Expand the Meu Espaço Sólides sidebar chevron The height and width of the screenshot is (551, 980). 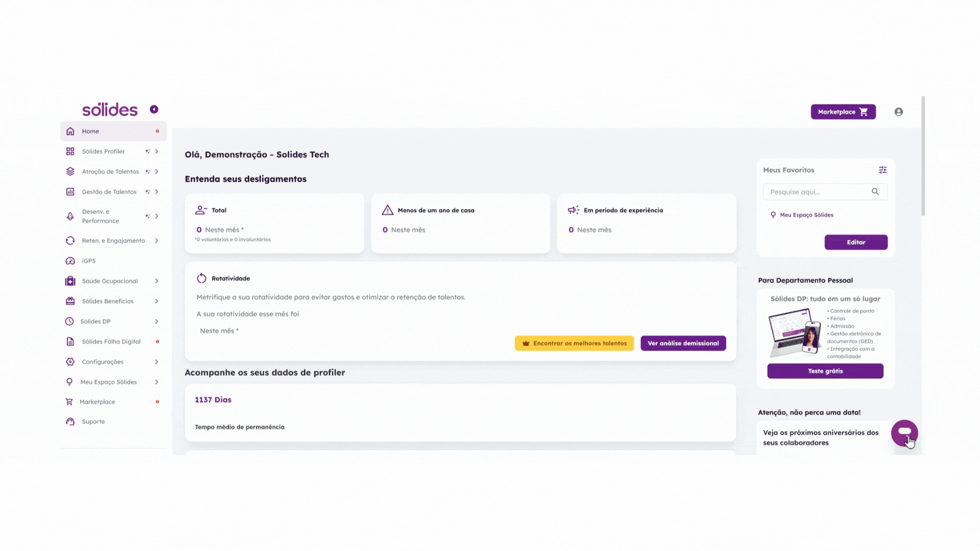(x=157, y=382)
